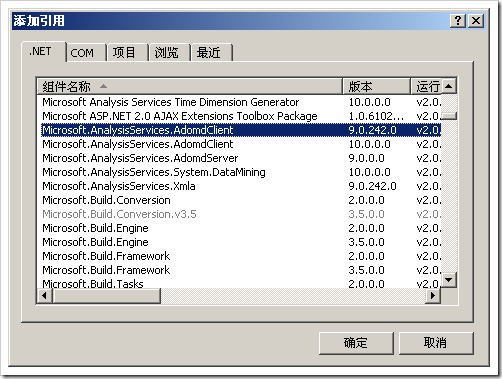Close the 添加引用 dialog

click(476, 21)
